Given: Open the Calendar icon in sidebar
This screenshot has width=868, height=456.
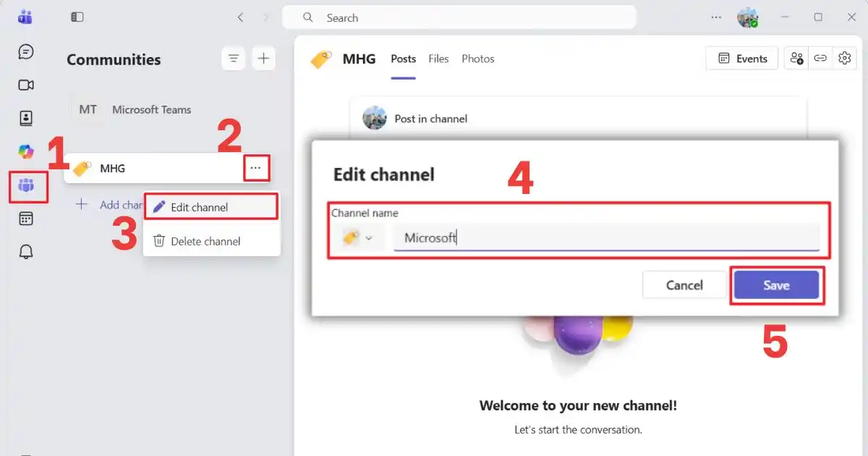Looking at the screenshot, I should coord(26,219).
